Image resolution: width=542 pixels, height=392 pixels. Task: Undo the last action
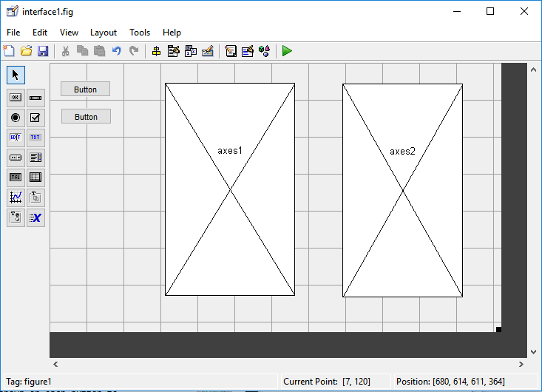[117, 51]
